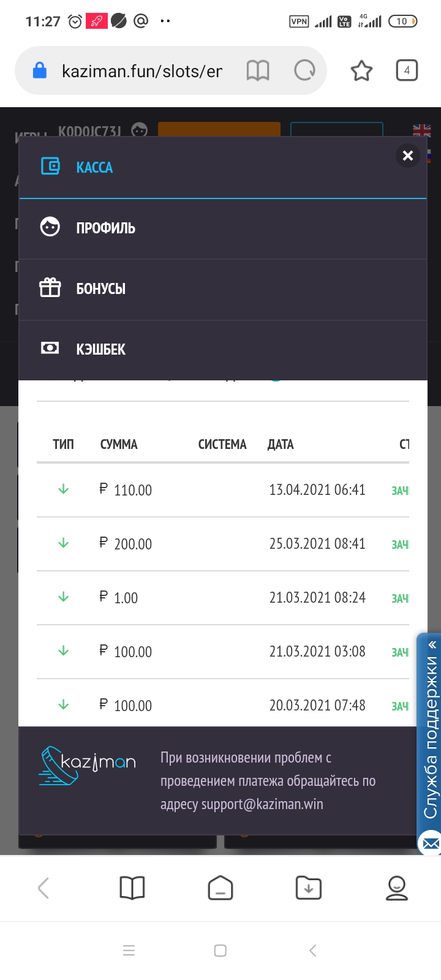Open the Профиль menu item

pyautogui.click(x=105, y=228)
